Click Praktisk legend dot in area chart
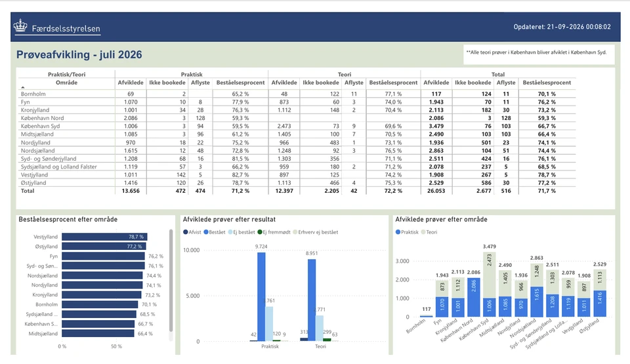 click(398, 232)
